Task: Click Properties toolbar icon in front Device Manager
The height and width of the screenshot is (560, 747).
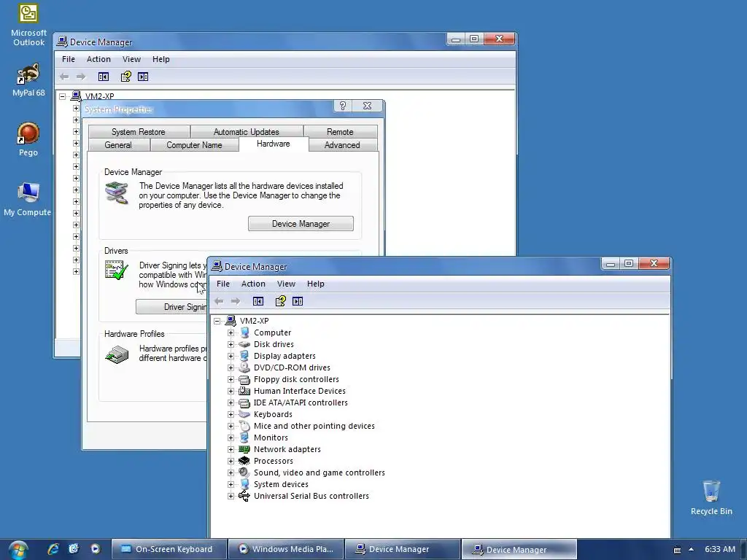Action: (280, 301)
